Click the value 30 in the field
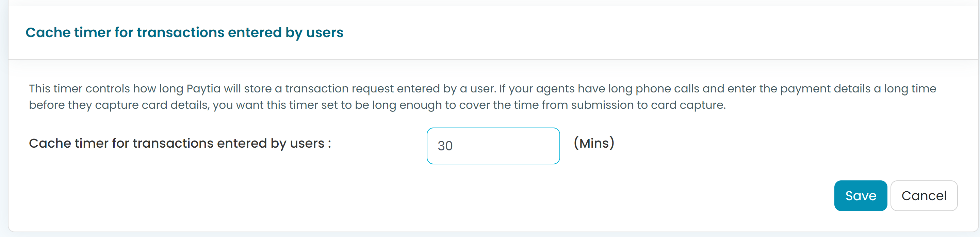980x237 pixels. (445, 146)
